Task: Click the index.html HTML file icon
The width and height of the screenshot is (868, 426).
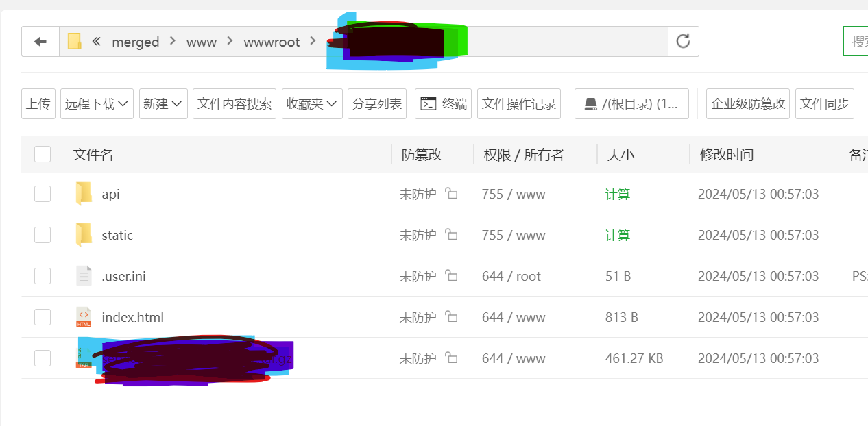Action: [83, 317]
